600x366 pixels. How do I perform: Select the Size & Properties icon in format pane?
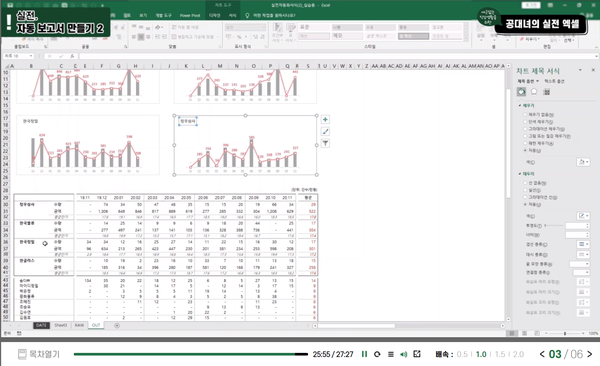click(x=546, y=92)
